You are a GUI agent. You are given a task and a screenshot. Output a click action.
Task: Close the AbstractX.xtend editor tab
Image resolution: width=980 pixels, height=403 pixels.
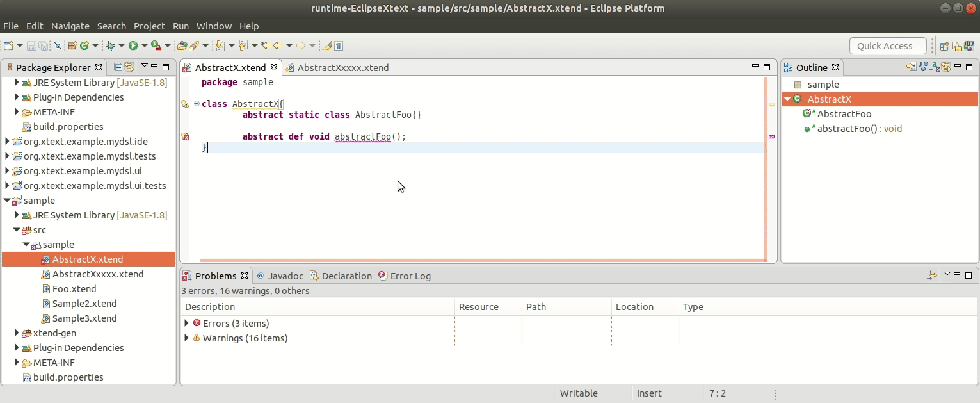coord(274,67)
